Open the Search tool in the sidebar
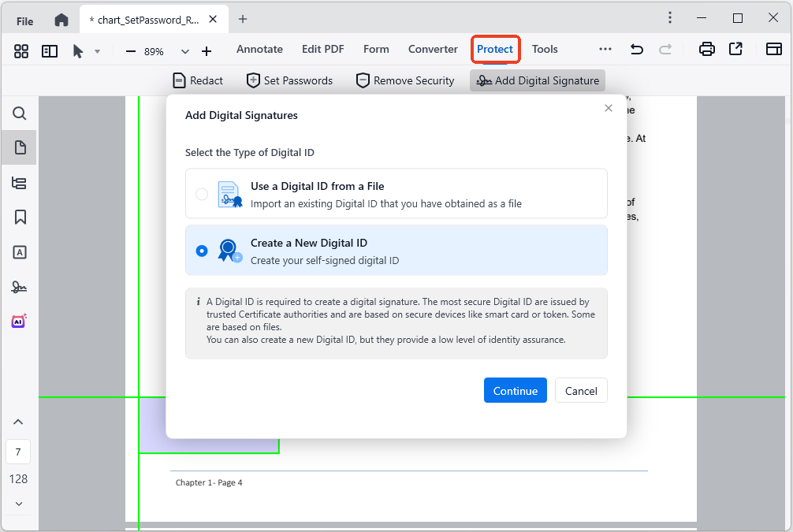The height and width of the screenshot is (532, 793). click(19, 113)
